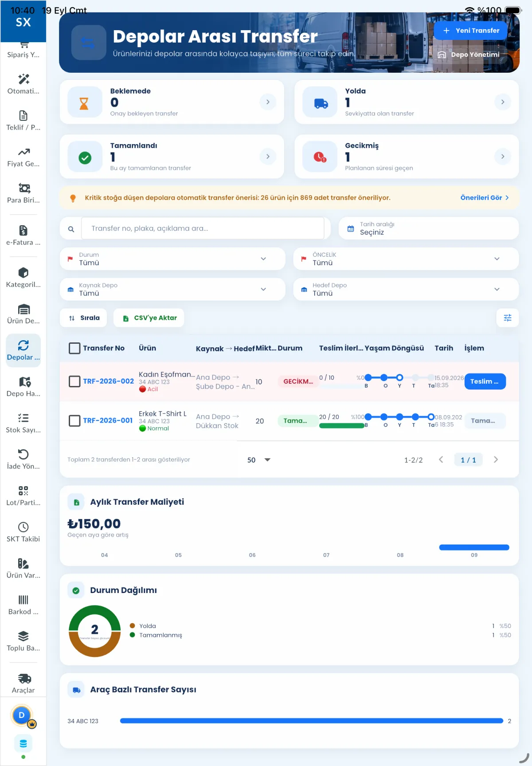Expand the Gecikmiş card chevron
This screenshot has width=532, height=766.
502,157
